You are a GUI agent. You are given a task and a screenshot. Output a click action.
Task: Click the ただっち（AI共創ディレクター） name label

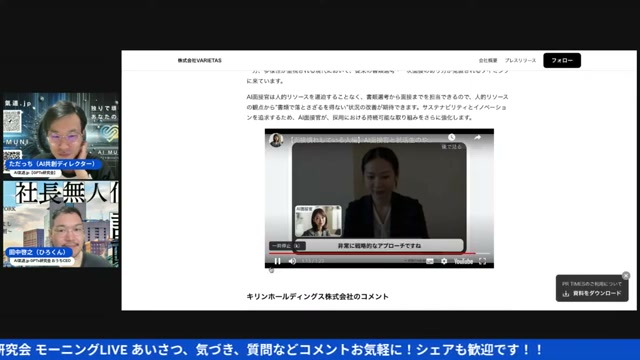[52, 164]
